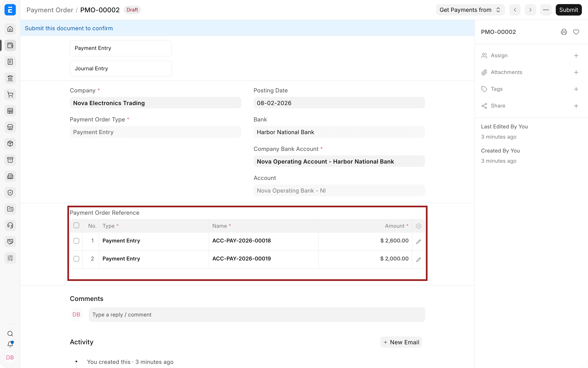Open Payment Order breadcrumb link

pyautogui.click(x=50, y=10)
